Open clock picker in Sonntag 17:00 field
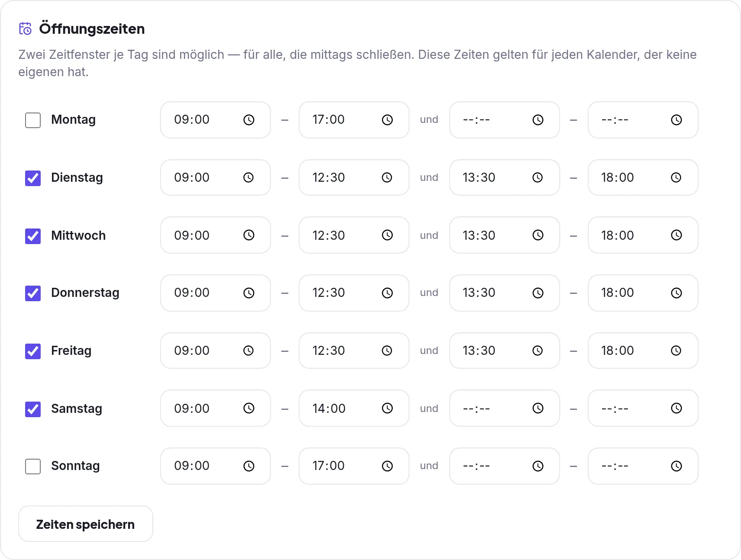The image size is (741, 560). click(x=387, y=466)
